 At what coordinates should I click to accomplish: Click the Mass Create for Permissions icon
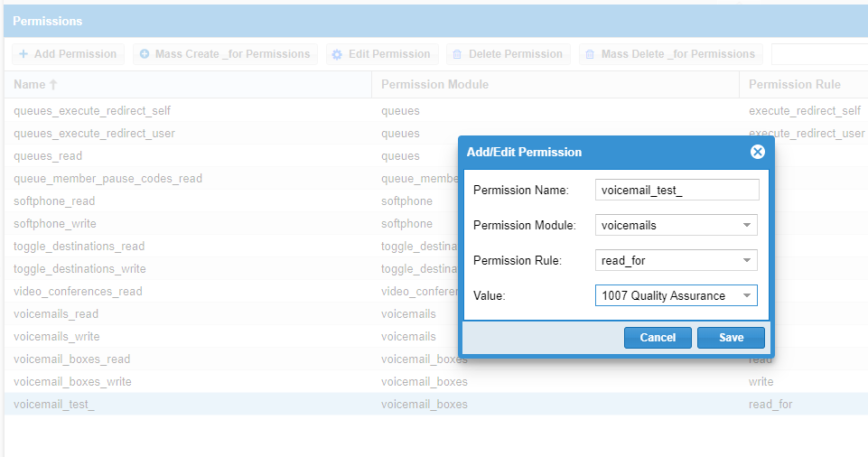145,54
